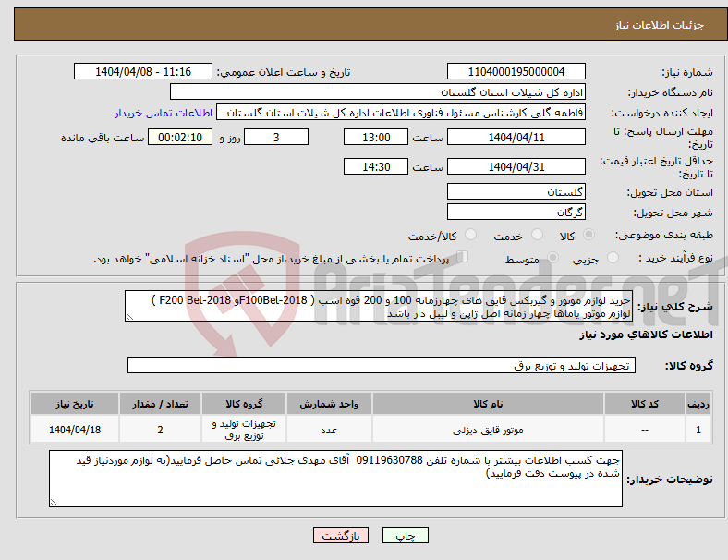The height and width of the screenshot is (560, 728).
Task: Click the تعداد / مقدار column header
Action: [160, 404]
